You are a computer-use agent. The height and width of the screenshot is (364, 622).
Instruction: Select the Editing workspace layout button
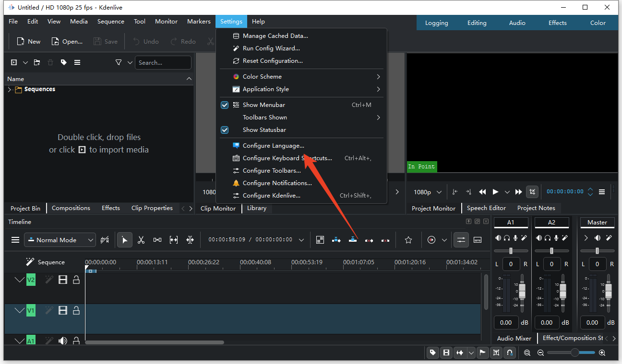[477, 23]
